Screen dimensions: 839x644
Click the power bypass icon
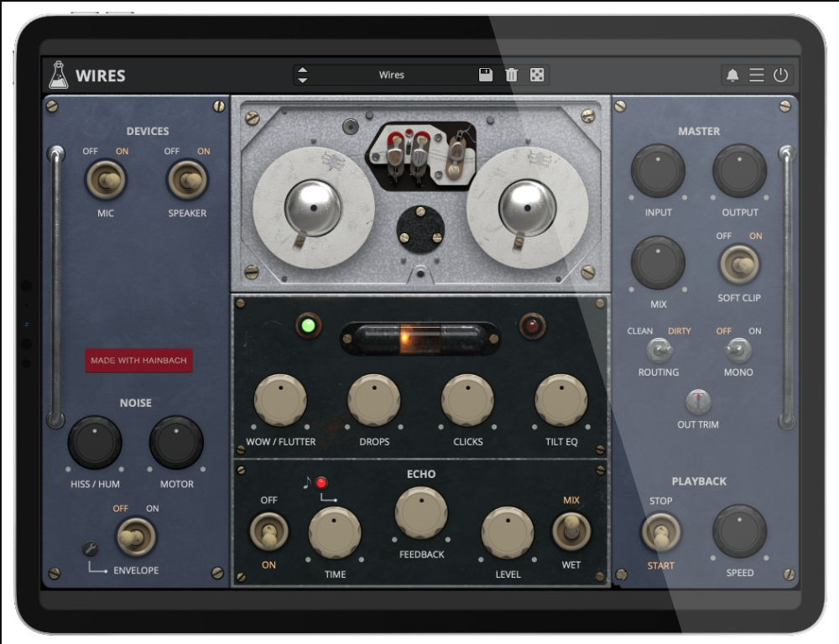[x=781, y=75]
